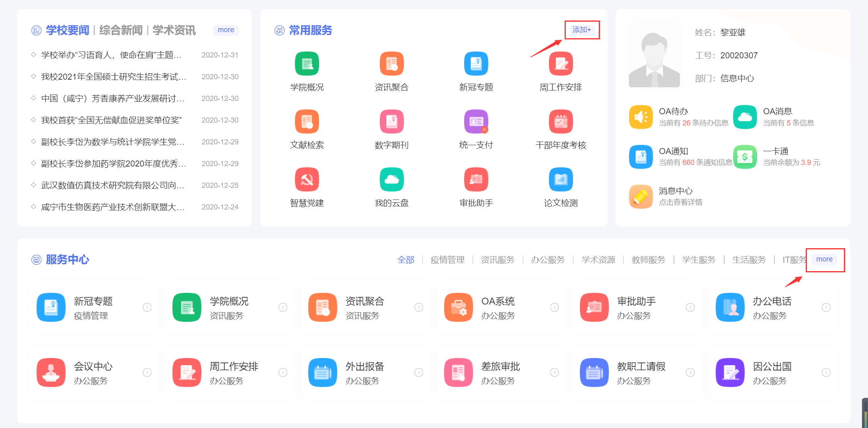Open news about 李岱参加药学院2020年度优秀
868x428 pixels.
click(114, 164)
